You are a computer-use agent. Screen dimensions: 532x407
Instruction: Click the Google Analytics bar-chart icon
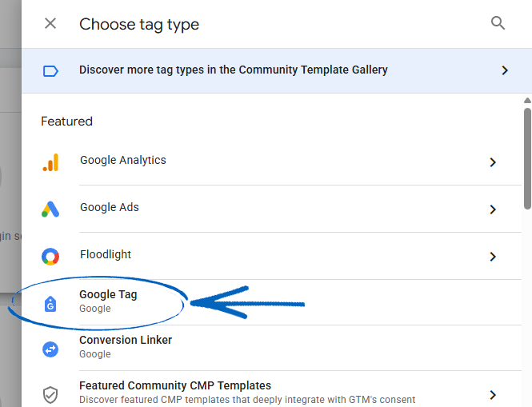pos(50,162)
